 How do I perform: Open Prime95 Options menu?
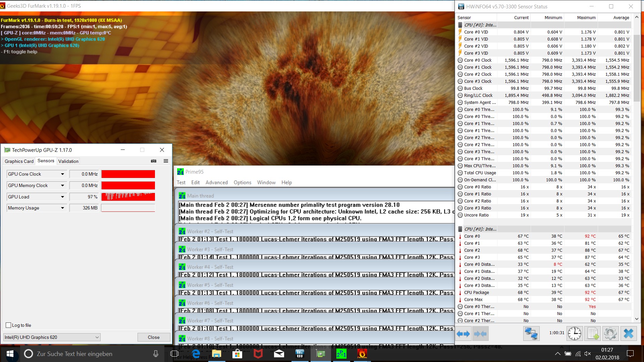click(x=243, y=182)
